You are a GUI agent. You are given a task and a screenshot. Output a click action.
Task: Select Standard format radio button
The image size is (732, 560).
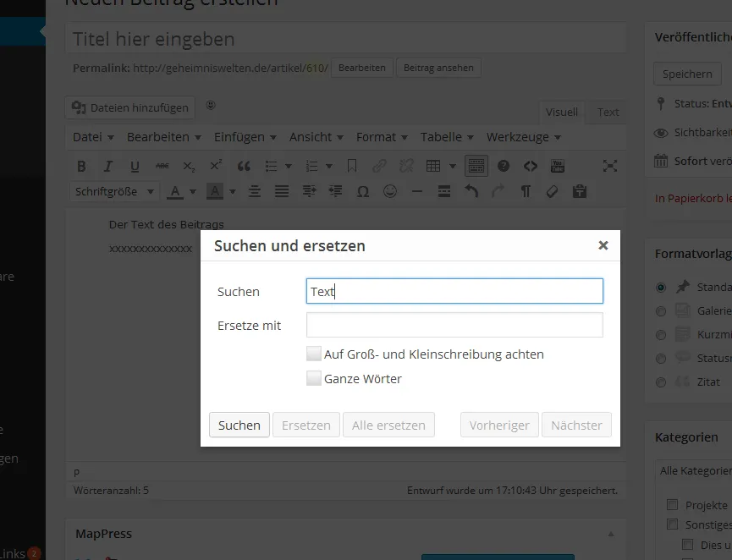[661, 288]
